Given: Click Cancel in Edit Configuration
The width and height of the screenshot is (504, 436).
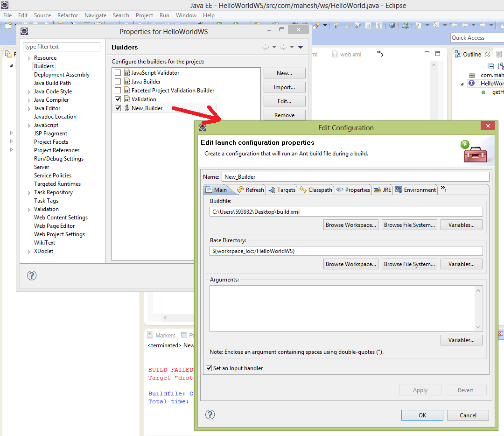Looking at the screenshot, I should (x=468, y=415).
